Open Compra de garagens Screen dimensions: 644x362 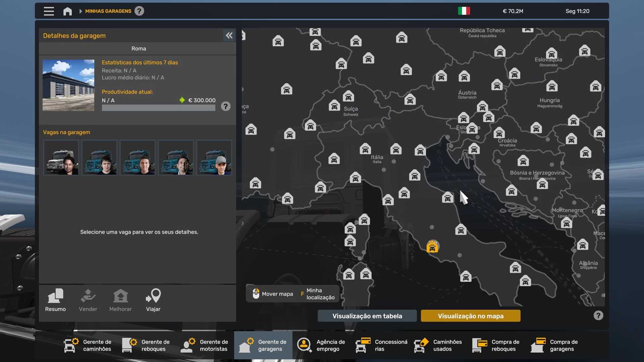[x=555, y=345]
